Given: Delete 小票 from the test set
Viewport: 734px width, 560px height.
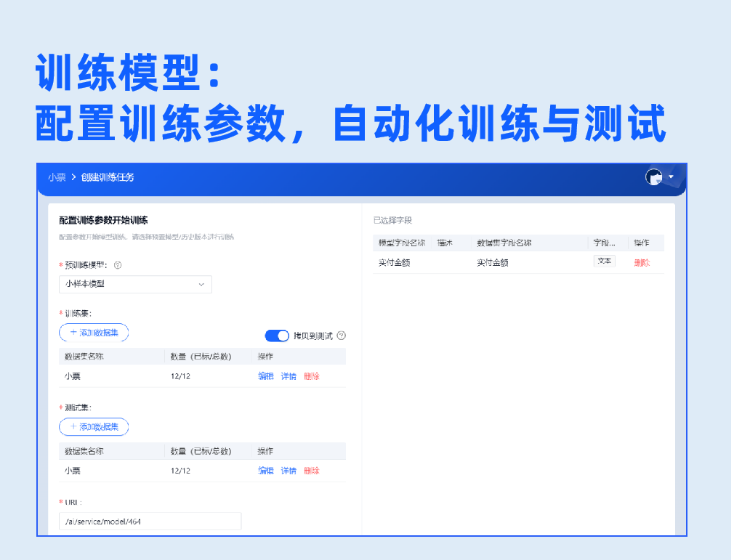Looking at the screenshot, I should (x=311, y=471).
